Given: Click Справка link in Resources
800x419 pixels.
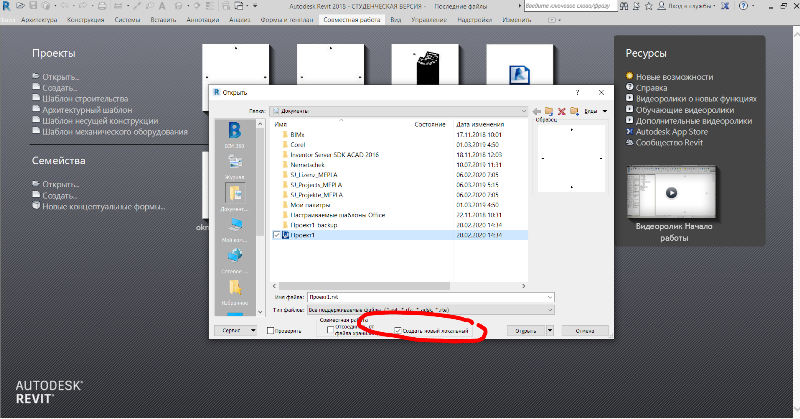Looking at the screenshot, I should click(x=651, y=88).
